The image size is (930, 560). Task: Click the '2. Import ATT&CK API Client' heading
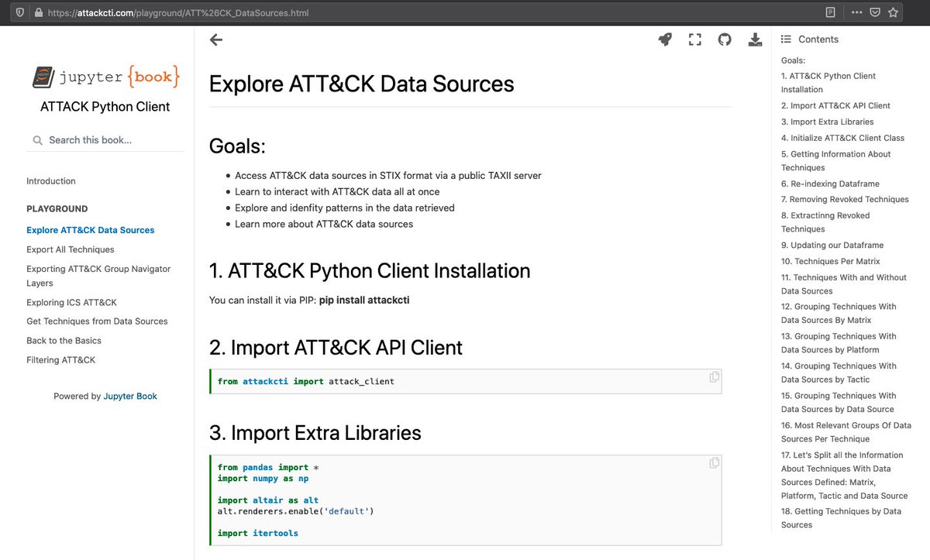coord(336,348)
